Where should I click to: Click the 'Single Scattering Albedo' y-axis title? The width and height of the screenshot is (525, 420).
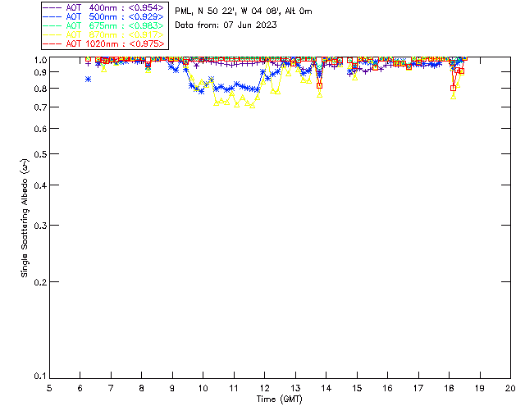tap(25, 217)
